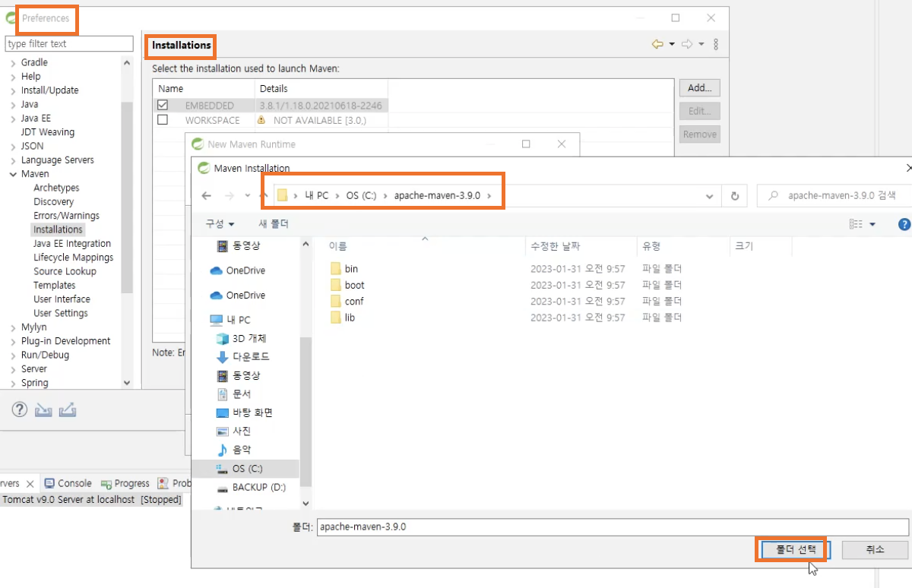The width and height of the screenshot is (912, 588).
Task: Click the 폴더 name input field
Action: (x=612, y=526)
